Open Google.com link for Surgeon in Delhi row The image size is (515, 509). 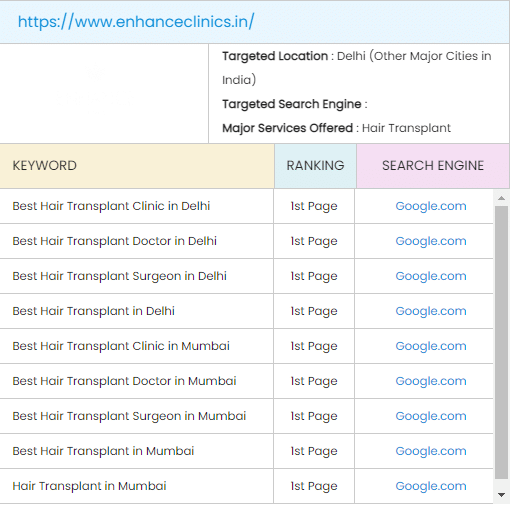click(x=431, y=276)
